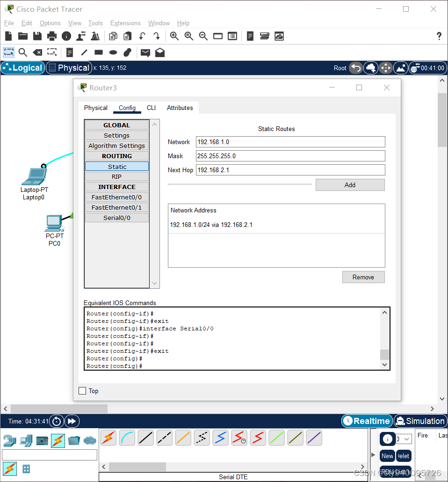The image size is (448, 482).
Task: Choose the Fiber orange cable
Action: (183, 438)
